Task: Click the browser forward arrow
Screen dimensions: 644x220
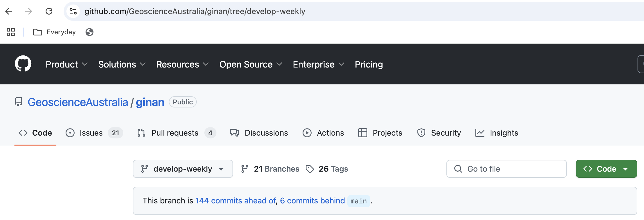Action: pos(28,11)
